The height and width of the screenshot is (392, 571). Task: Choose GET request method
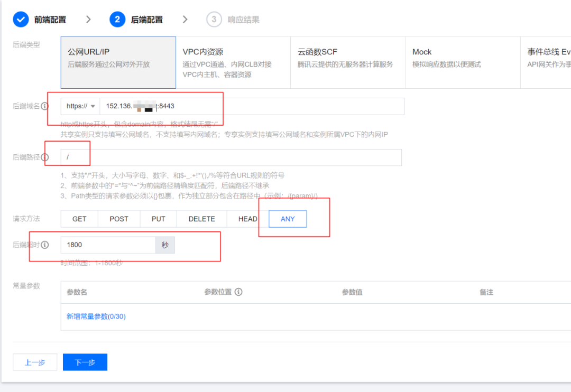pyautogui.click(x=79, y=219)
